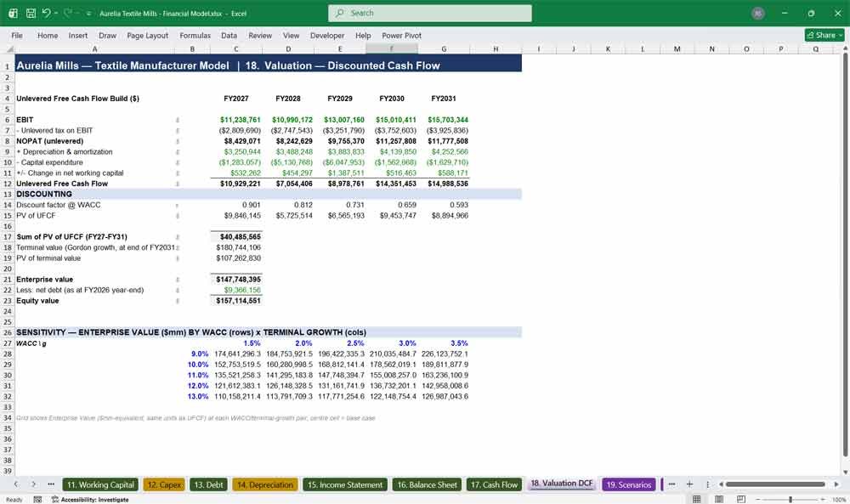The height and width of the screenshot is (504, 850).
Task: Open the Home ribbon tab
Action: click(x=48, y=35)
